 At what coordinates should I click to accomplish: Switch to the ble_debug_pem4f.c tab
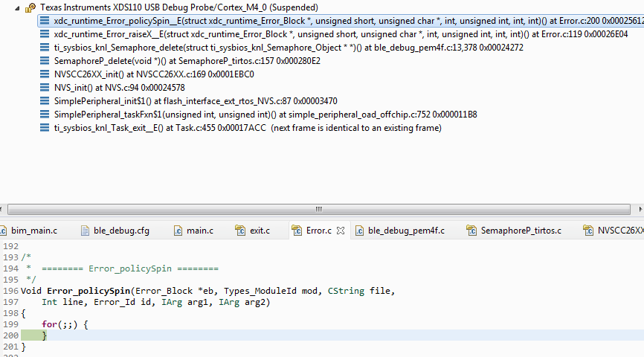pyautogui.click(x=406, y=231)
